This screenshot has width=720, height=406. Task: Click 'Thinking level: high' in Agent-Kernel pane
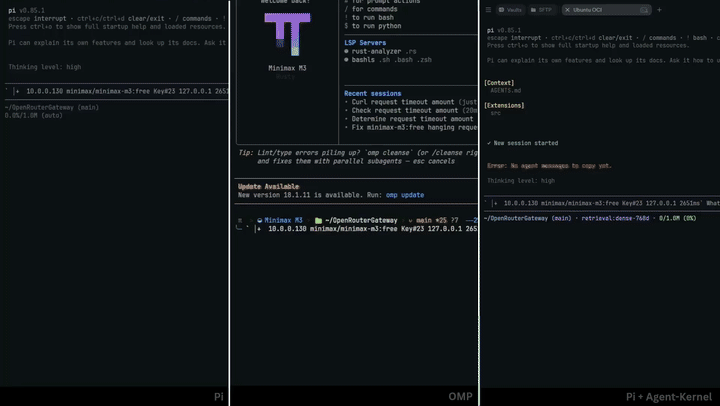tap(521, 181)
